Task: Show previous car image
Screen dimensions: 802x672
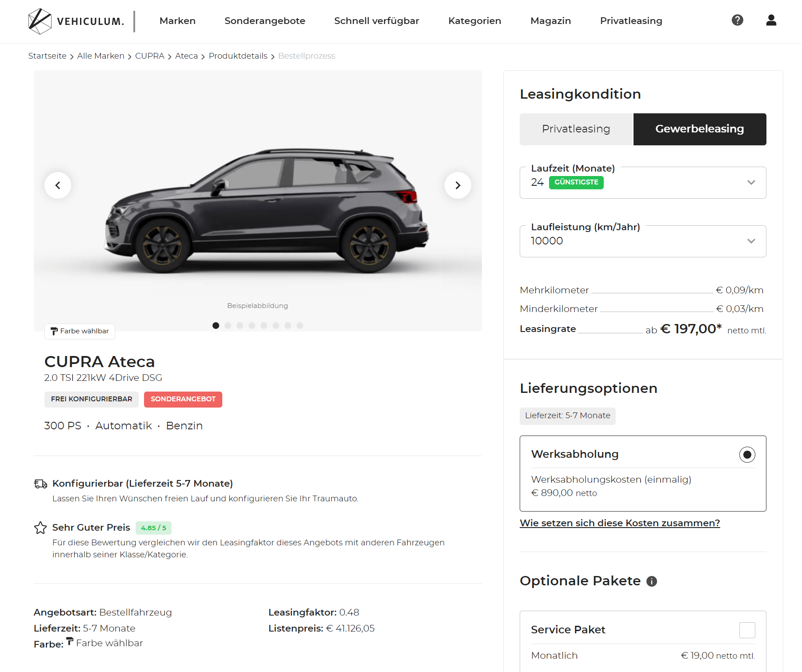Action: [58, 185]
